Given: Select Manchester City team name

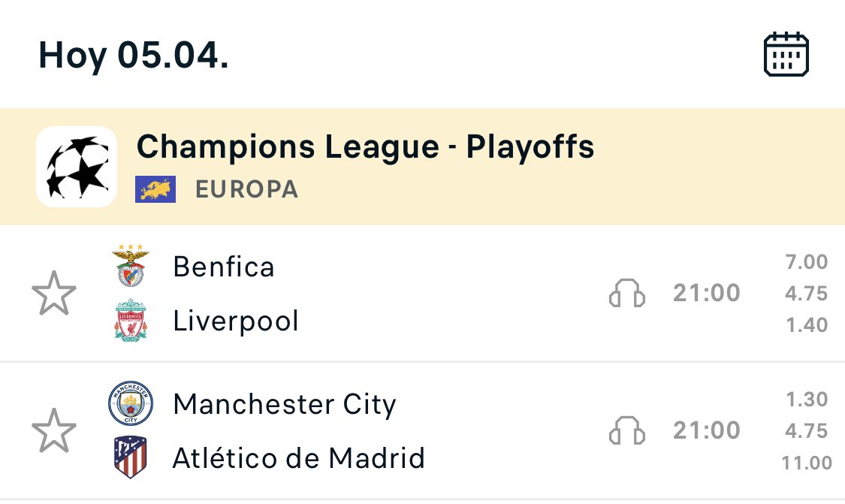Looking at the screenshot, I should (x=284, y=405).
